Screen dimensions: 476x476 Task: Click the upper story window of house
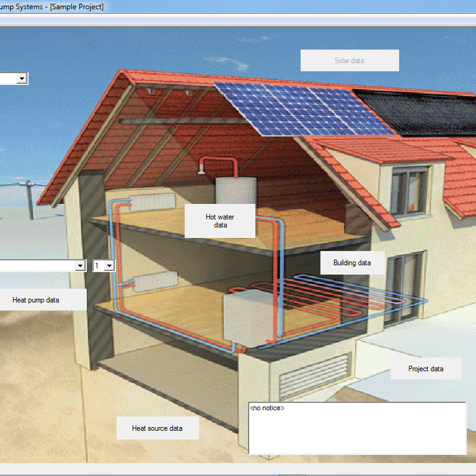click(409, 190)
